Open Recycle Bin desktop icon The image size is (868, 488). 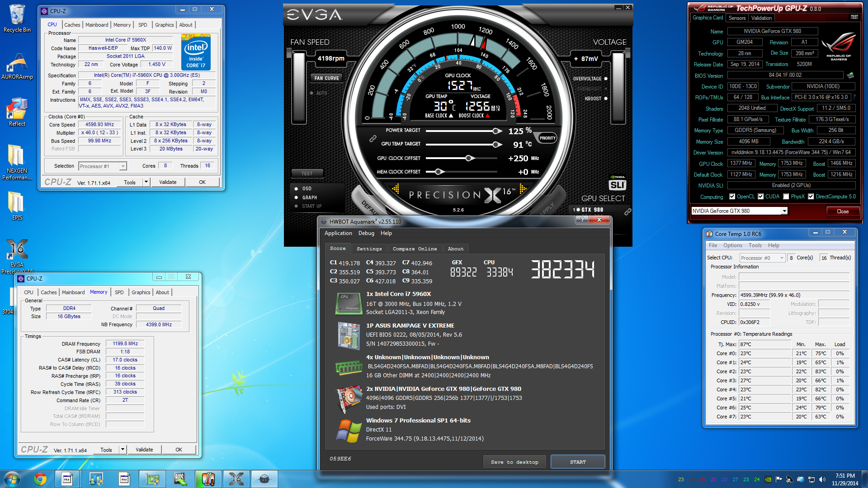[17, 18]
